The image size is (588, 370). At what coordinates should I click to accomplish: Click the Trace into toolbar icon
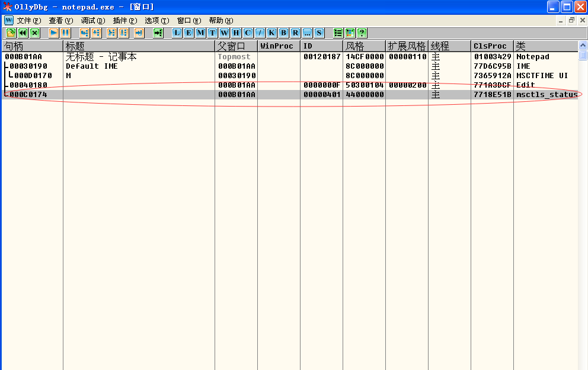coord(112,33)
